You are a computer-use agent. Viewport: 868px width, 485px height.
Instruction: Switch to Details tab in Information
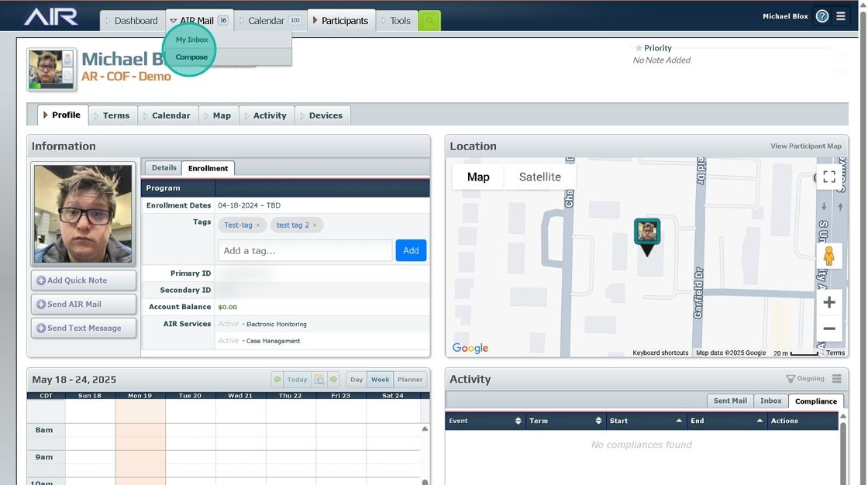(164, 168)
